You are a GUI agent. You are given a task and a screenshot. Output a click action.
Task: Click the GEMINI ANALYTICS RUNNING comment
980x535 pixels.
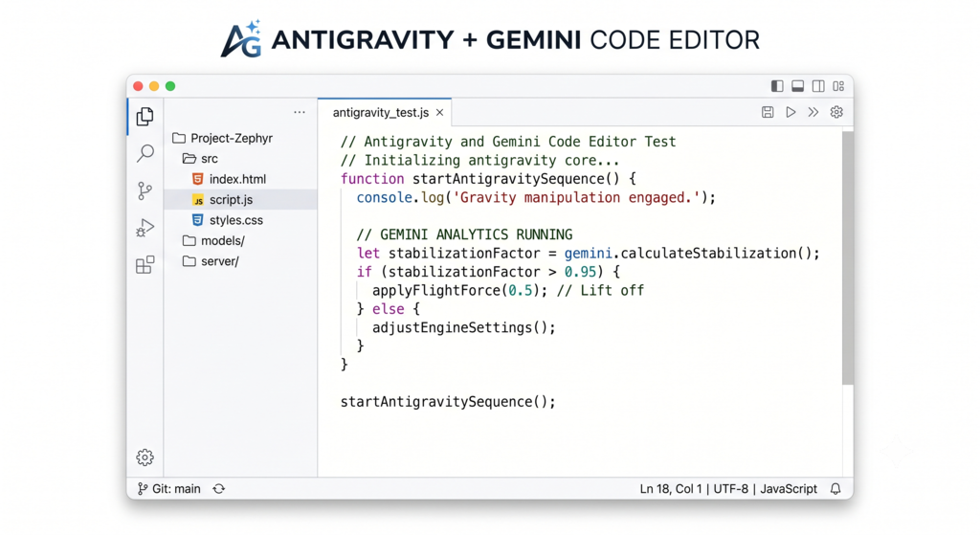464,234
